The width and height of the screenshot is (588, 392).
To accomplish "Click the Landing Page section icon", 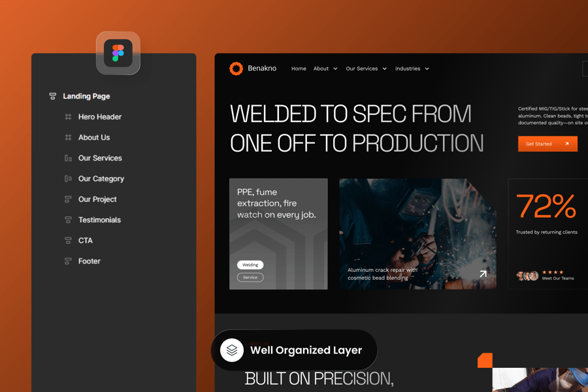I will click(x=53, y=96).
